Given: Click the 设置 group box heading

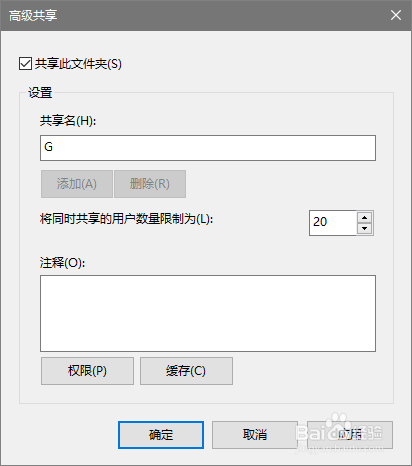Looking at the screenshot, I should tap(40, 93).
